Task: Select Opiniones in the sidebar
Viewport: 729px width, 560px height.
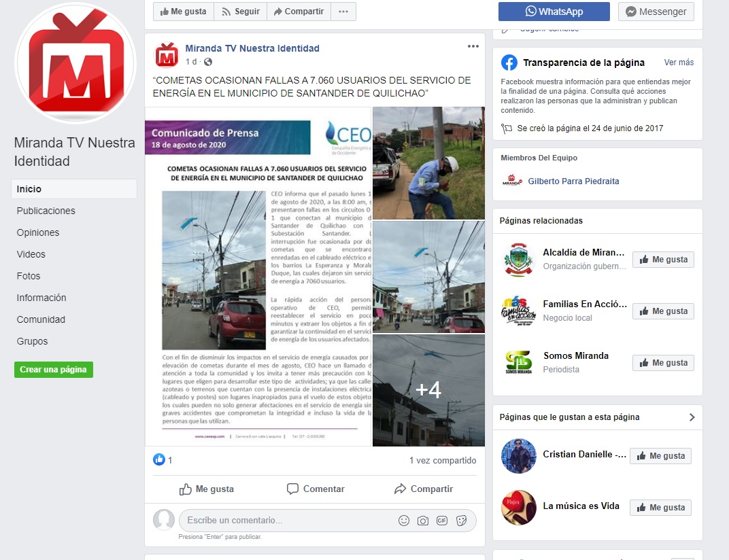Action: pos(37,232)
